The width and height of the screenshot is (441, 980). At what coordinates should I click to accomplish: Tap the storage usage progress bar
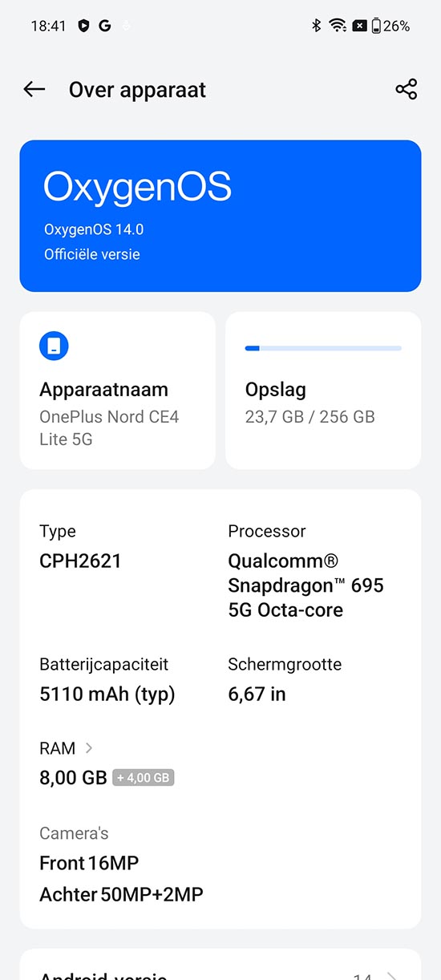pos(323,348)
